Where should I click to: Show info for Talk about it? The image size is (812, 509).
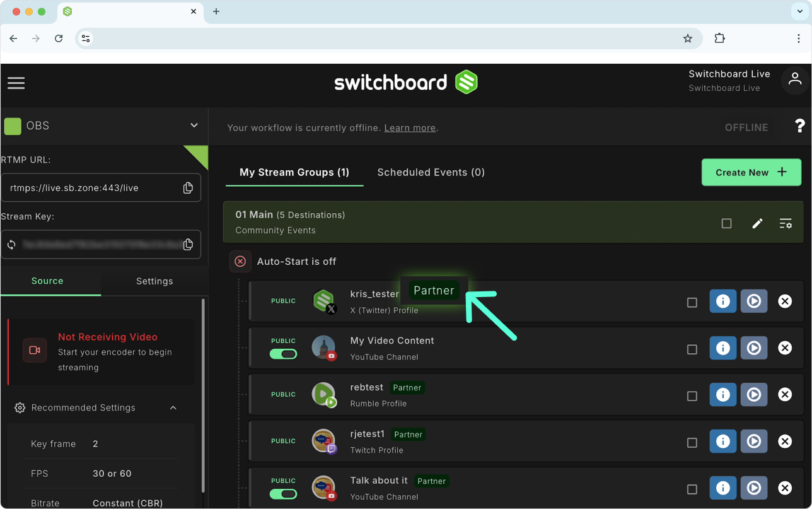(723, 488)
